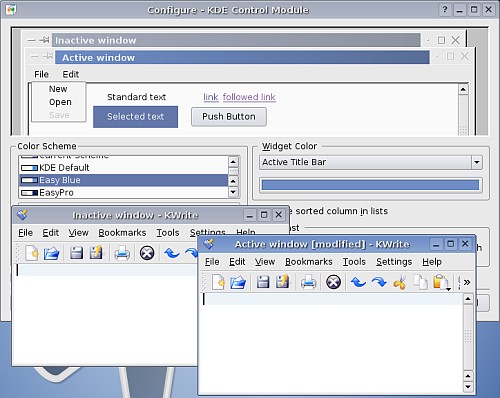The height and width of the screenshot is (398, 500).
Task: Click pin icon on preview Active window title
Action: coord(48,56)
